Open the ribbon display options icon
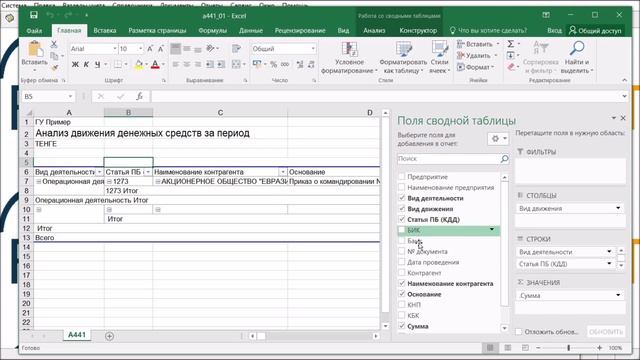 [546, 16]
